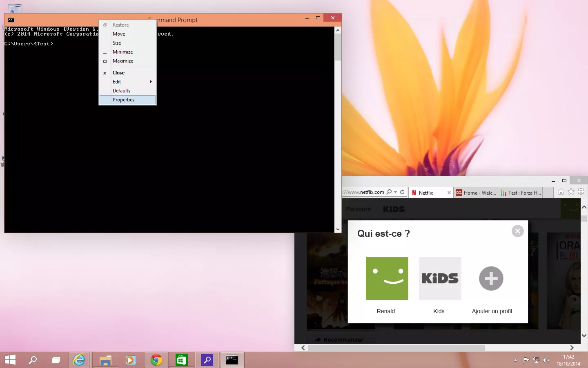This screenshot has height=368, width=588.
Task: Switch to the Test : Forza H... tab
Action: 521,193
